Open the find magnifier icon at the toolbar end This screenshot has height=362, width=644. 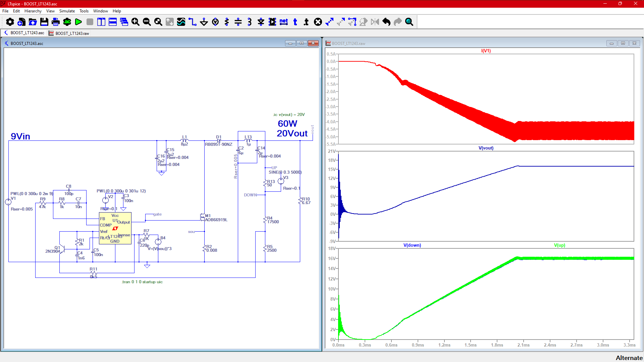[x=409, y=22]
